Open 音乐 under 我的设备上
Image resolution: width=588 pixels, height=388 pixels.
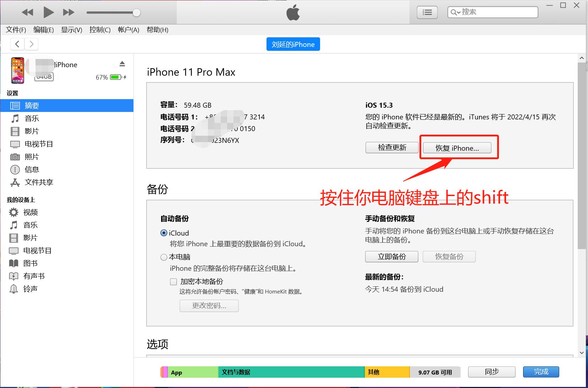[x=67, y=225]
